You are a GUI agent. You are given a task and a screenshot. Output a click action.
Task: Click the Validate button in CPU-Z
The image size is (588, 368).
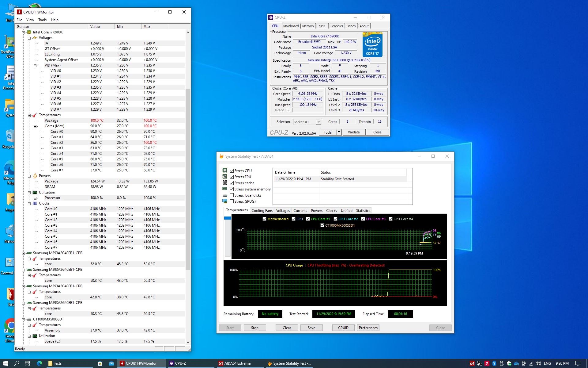[x=354, y=132]
